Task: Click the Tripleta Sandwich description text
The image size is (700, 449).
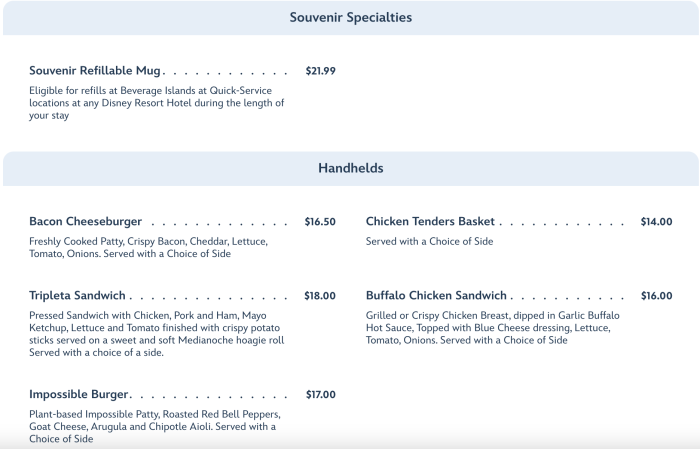Action: (x=157, y=334)
